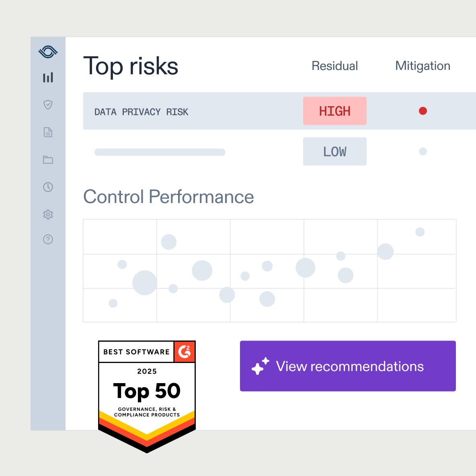Select the Residual column header

click(x=334, y=66)
